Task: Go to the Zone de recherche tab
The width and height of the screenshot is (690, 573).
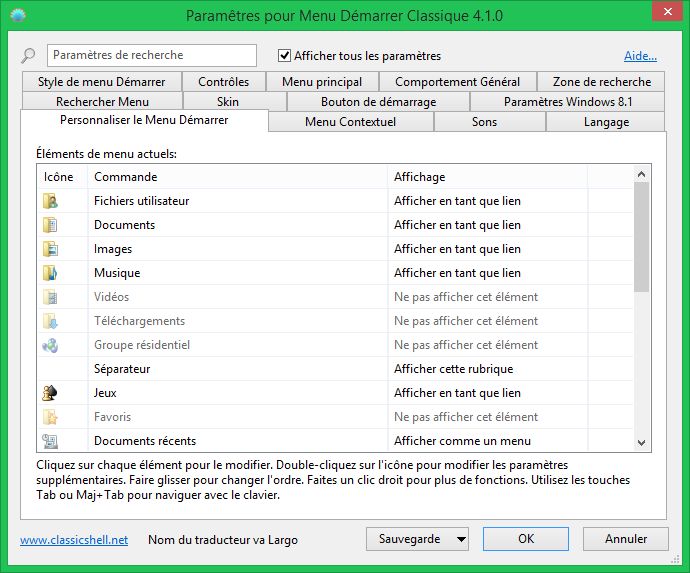Action: pyautogui.click(x=601, y=82)
